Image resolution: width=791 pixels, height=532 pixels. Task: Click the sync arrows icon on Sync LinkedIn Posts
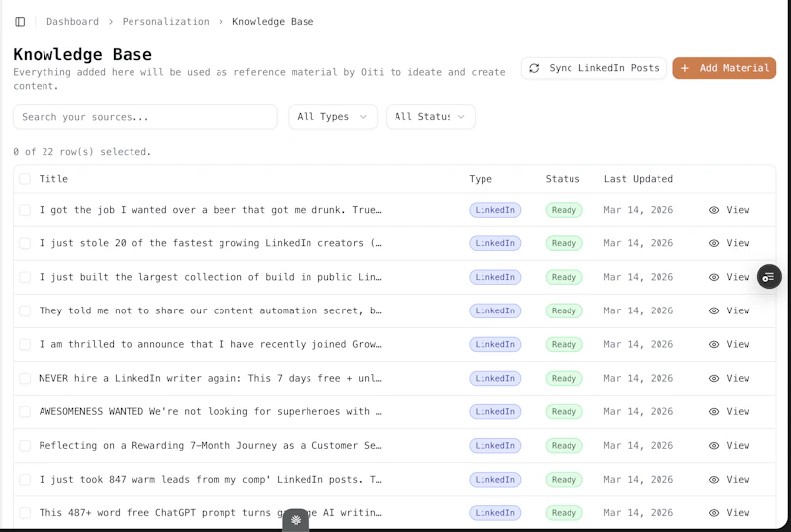point(534,68)
